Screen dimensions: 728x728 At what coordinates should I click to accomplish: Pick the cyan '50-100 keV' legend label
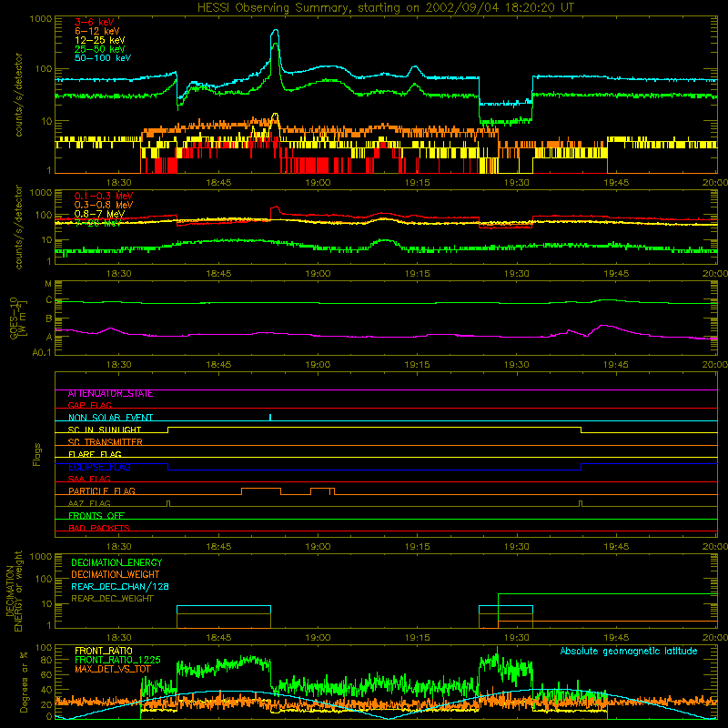103,58
